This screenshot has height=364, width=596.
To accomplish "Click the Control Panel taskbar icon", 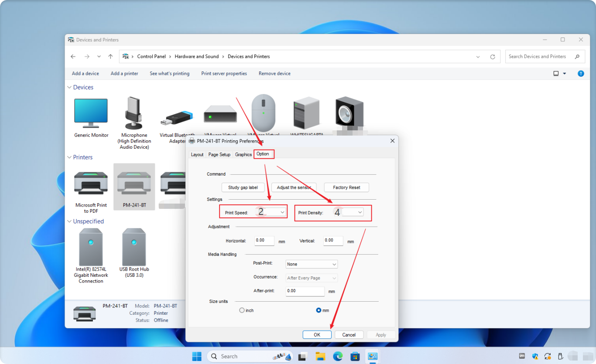I will click(x=373, y=356).
